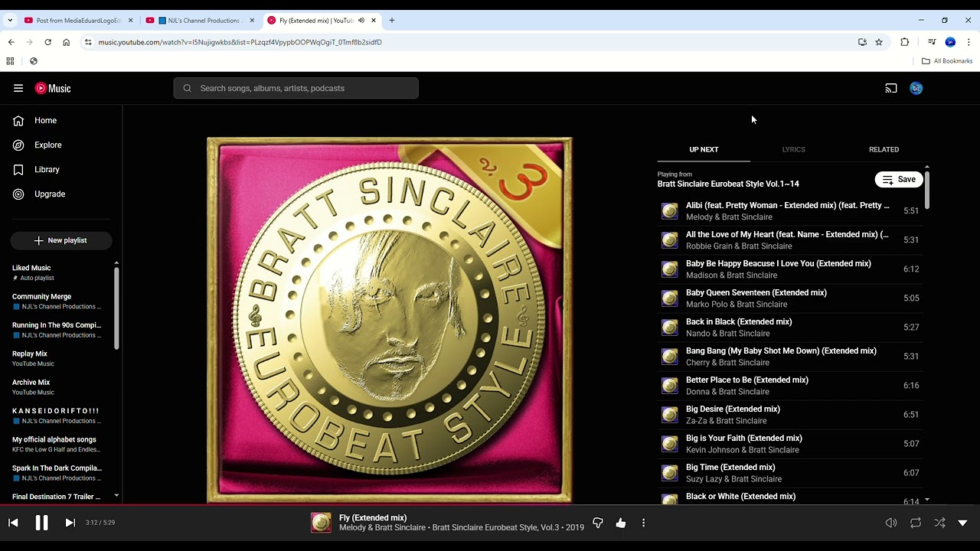Skip to the next track
This screenshot has width=980, height=551.
(70, 523)
